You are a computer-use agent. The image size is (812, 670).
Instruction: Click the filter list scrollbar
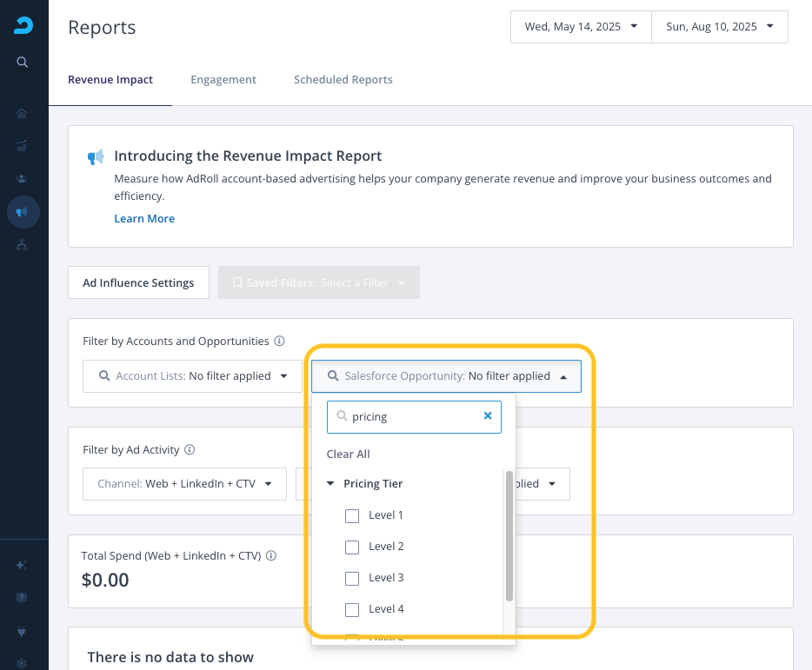pos(509,536)
